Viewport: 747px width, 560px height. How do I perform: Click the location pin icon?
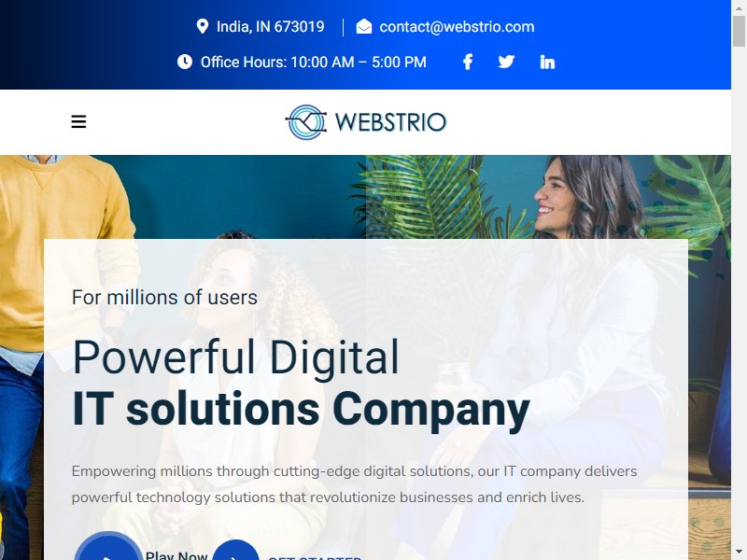[x=203, y=27]
